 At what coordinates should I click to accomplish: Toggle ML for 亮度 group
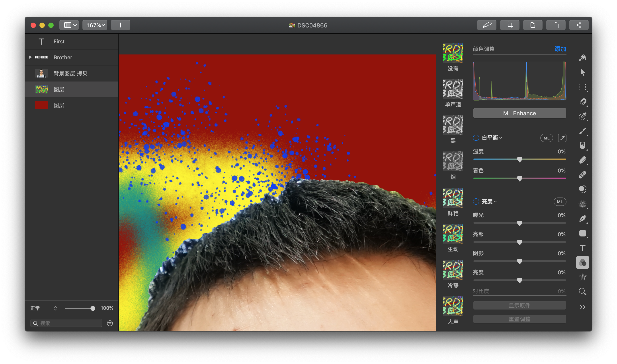560,202
